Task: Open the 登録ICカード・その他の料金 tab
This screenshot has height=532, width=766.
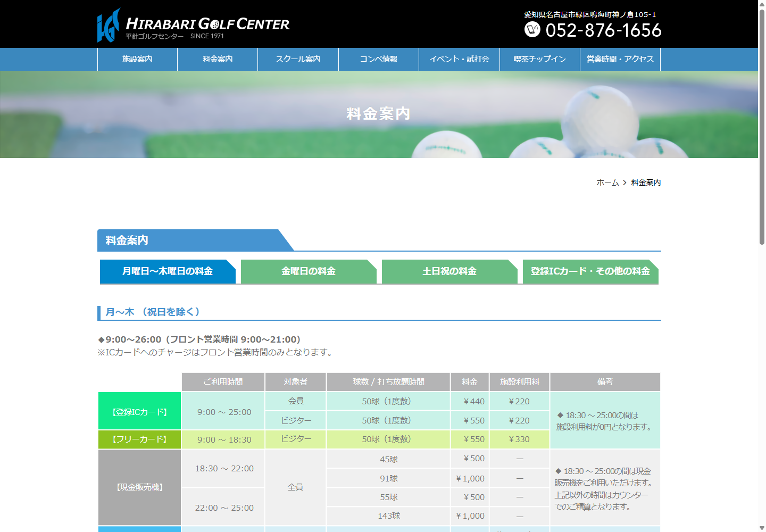Action: tap(590, 271)
